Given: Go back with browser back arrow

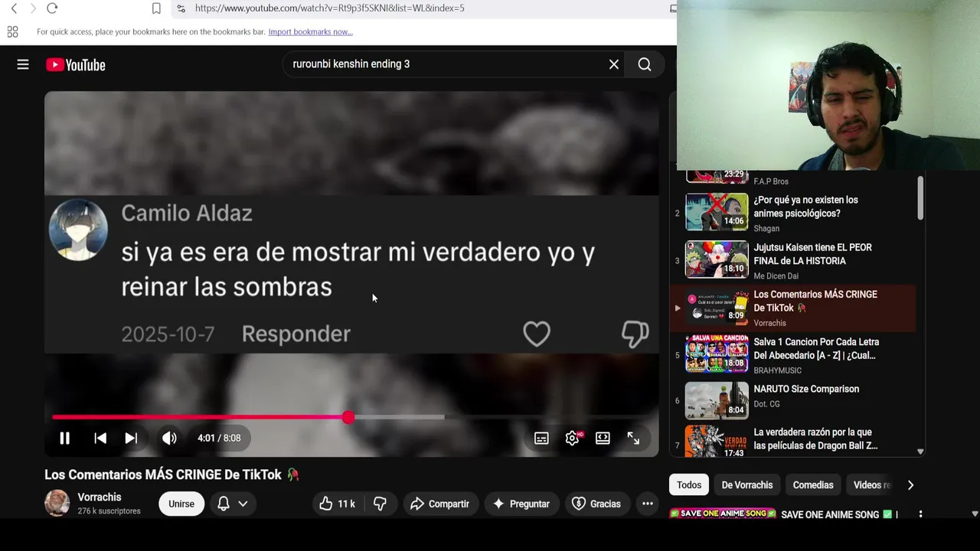Looking at the screenshot, I should pyautogui.click(x=14, y=8).
